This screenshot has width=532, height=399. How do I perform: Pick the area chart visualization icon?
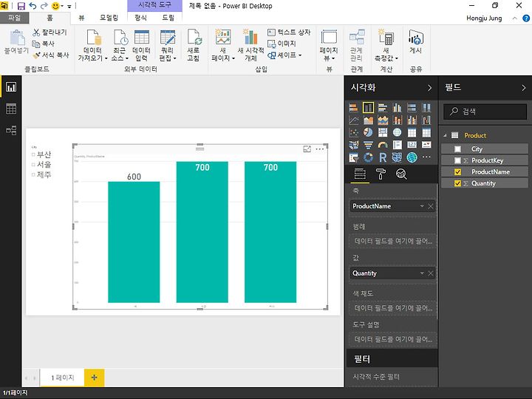368,120
